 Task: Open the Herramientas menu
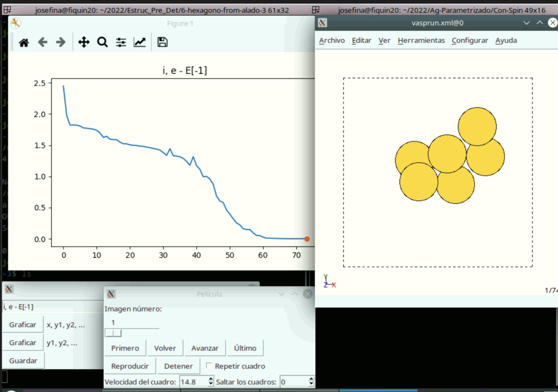[x=421, y=40]
